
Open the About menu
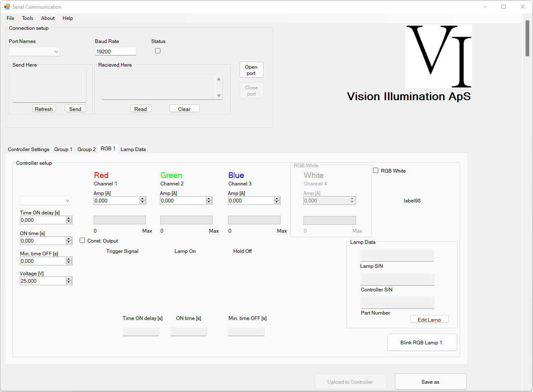48,18
